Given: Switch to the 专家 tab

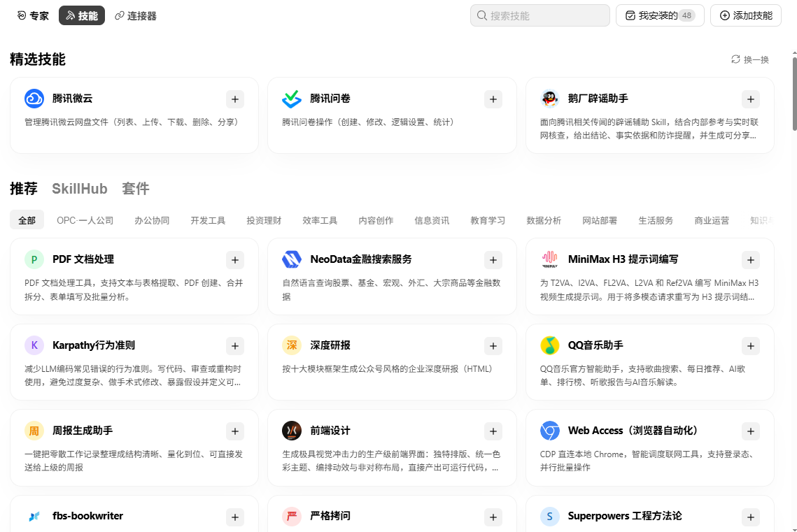Looking at the screenshot, I should 32,16.
